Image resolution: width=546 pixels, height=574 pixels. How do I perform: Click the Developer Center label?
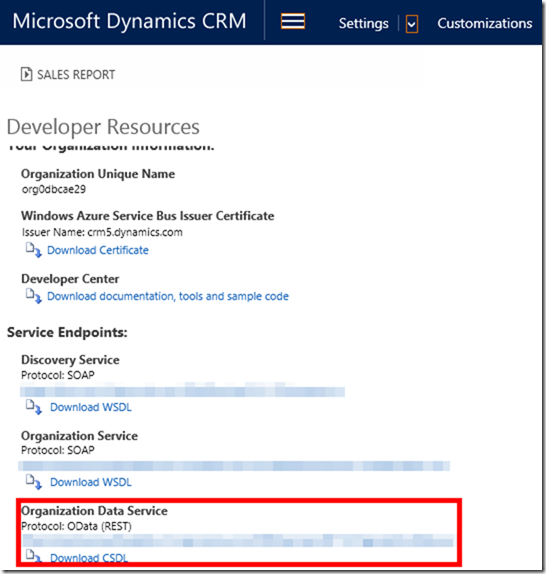click(x=70, y=279)
